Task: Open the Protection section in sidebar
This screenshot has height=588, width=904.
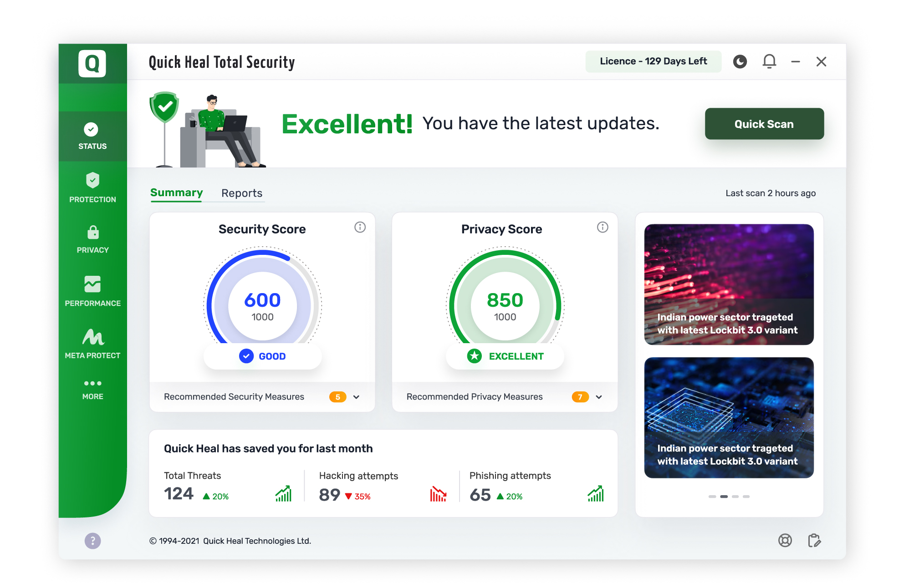Action: [92, 188]
